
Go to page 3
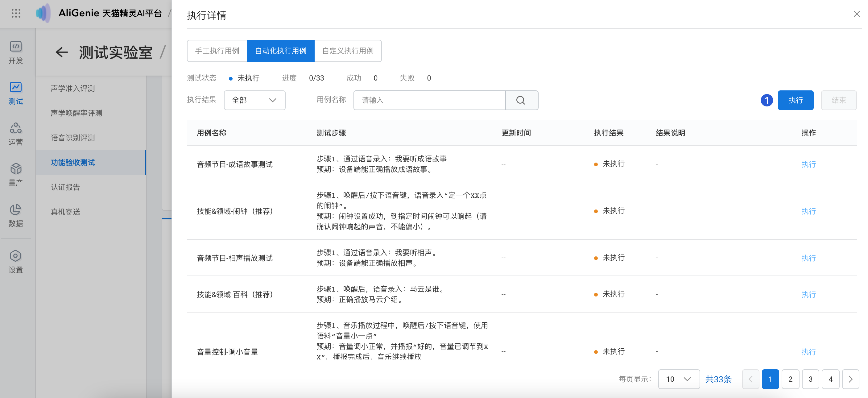pos(810,379)
